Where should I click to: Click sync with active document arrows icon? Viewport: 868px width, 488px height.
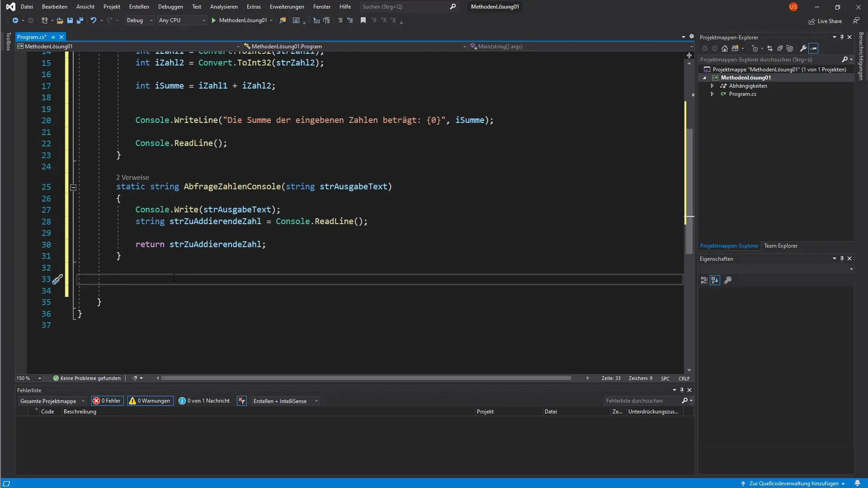[x=770, y=48]
